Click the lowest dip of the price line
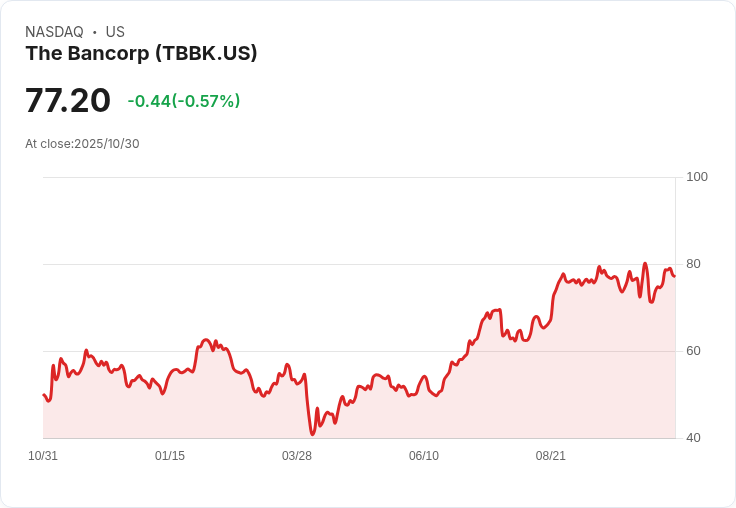The width and height of the screenshot is (736, 508). click(312, 434)
